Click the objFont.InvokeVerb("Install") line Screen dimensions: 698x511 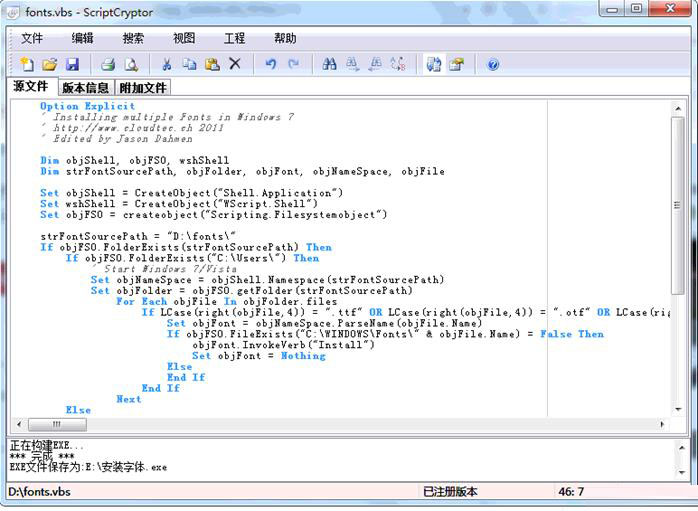[284, 345]
